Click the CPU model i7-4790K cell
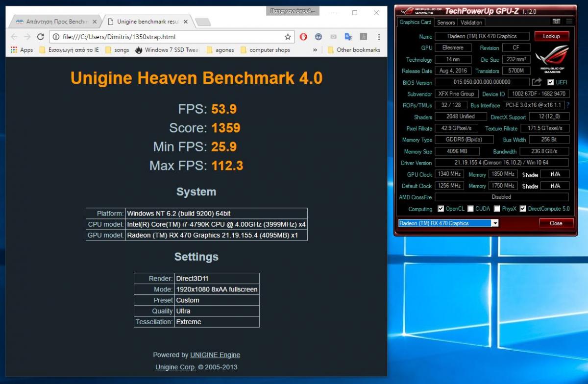The image size is (588, 384). point(217,224)
